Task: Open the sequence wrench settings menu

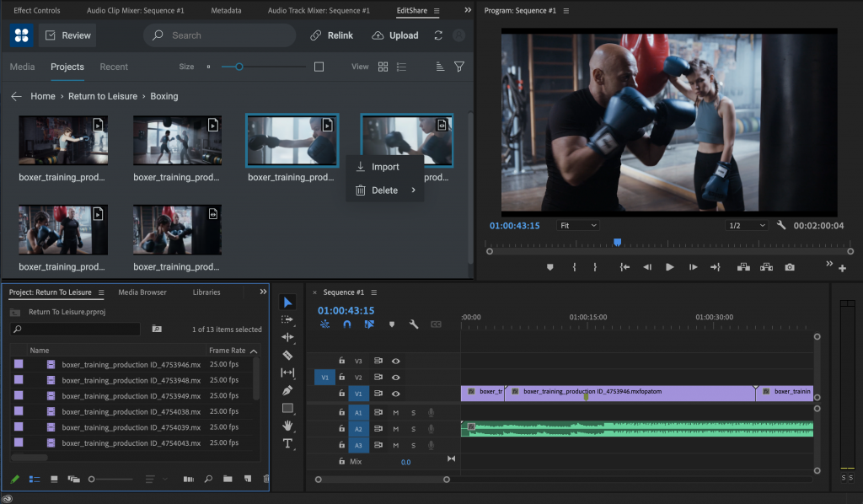Action: point(414,324)
